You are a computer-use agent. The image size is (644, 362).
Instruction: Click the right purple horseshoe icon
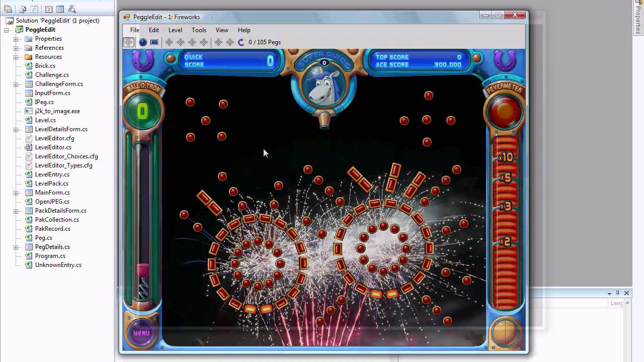click(505, 61)
